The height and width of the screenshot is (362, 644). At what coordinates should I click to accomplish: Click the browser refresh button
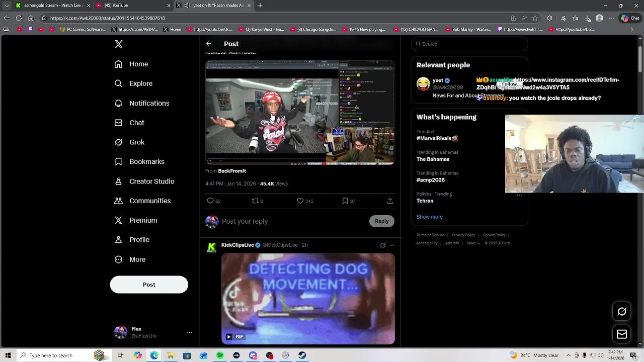(x=19, y=18)
